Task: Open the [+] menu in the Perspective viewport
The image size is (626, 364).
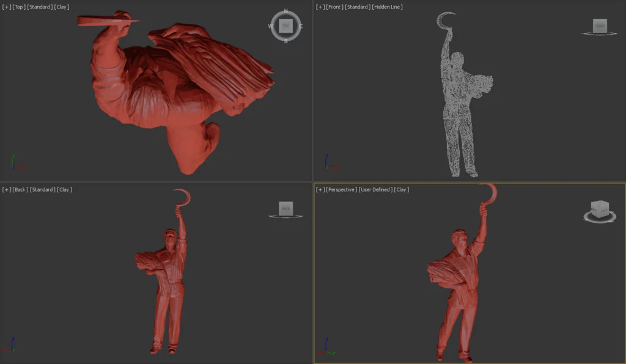Action: click(319, 189)
